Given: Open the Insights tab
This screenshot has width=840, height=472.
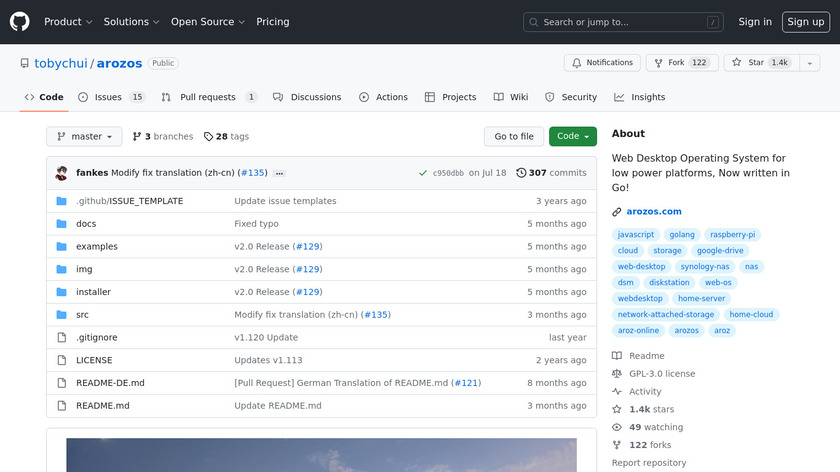Looking at the screenshot, I should pos(640,97).
